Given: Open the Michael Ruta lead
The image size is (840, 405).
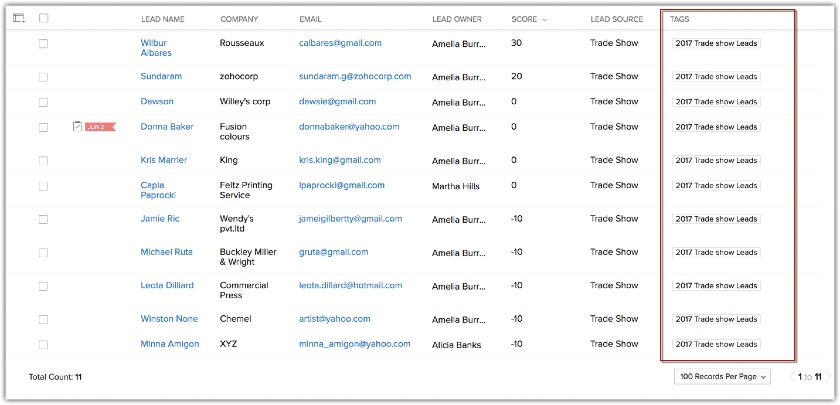Looking at the screenshot, I should [x=167, y=252].
